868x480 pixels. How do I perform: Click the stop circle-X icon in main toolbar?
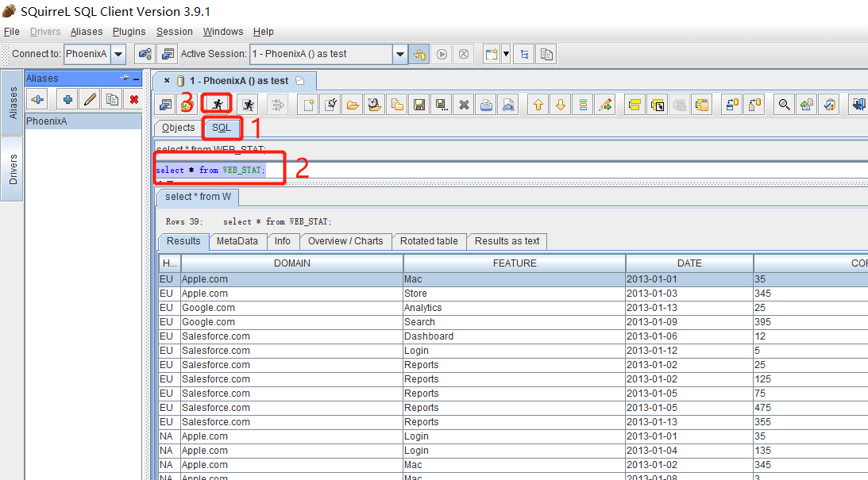[464, 54]
